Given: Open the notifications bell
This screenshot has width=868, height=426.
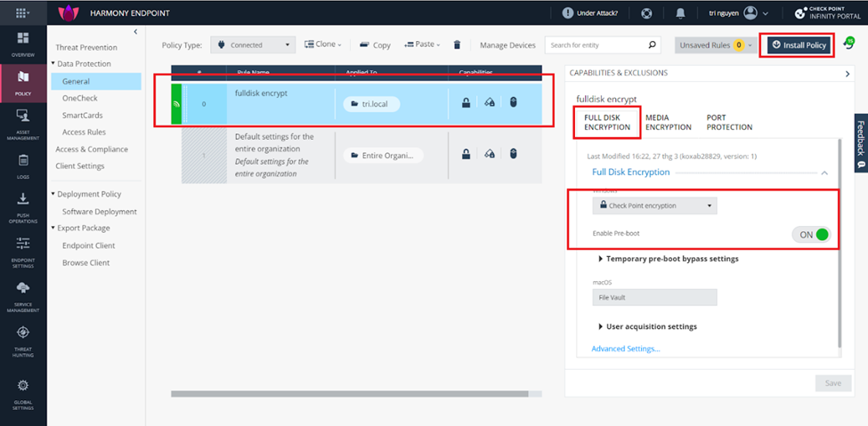Looking at the screenshot, I should [x=681, y=12].
